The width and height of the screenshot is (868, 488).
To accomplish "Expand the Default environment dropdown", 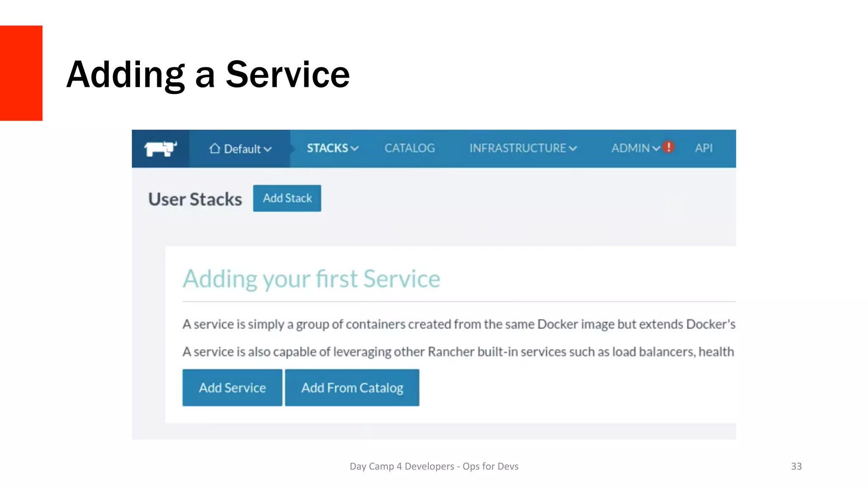I will click(x=267, y=149).
